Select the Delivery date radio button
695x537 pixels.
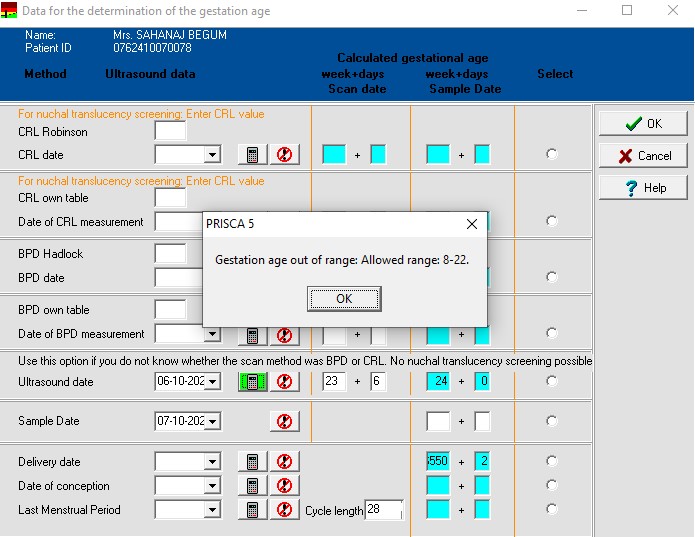pos(552,461)
